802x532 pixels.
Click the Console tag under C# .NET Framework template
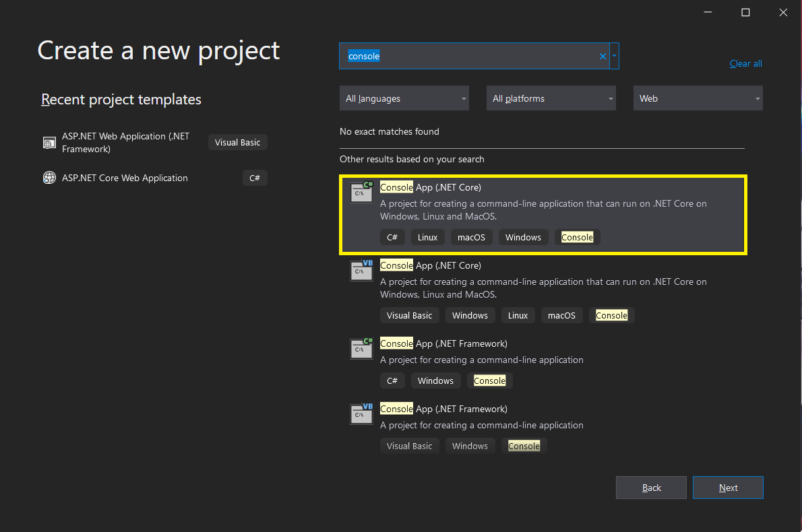click(489, 380)
